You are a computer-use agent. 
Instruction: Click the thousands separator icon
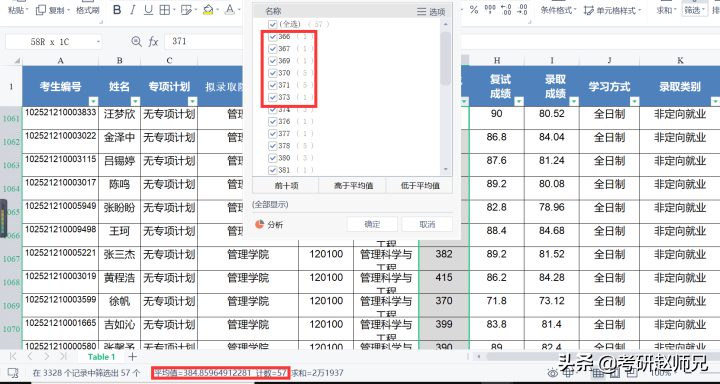[x=490, y=10]
